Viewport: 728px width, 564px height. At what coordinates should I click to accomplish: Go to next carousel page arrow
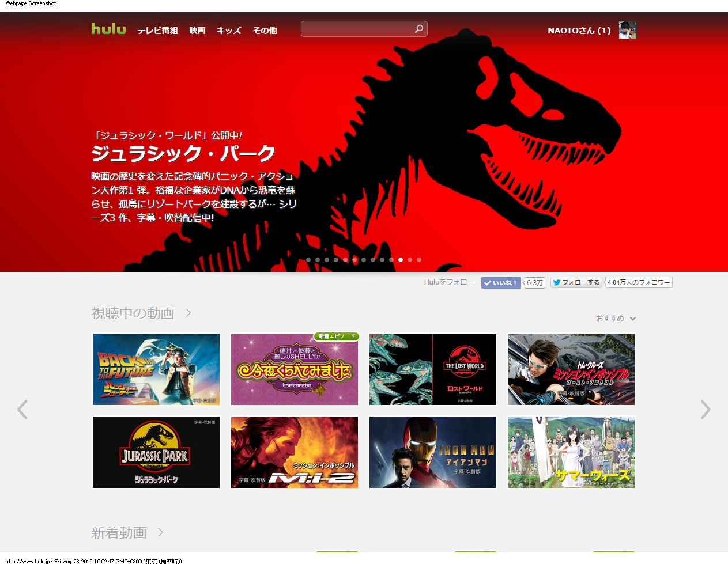point(706,410)
